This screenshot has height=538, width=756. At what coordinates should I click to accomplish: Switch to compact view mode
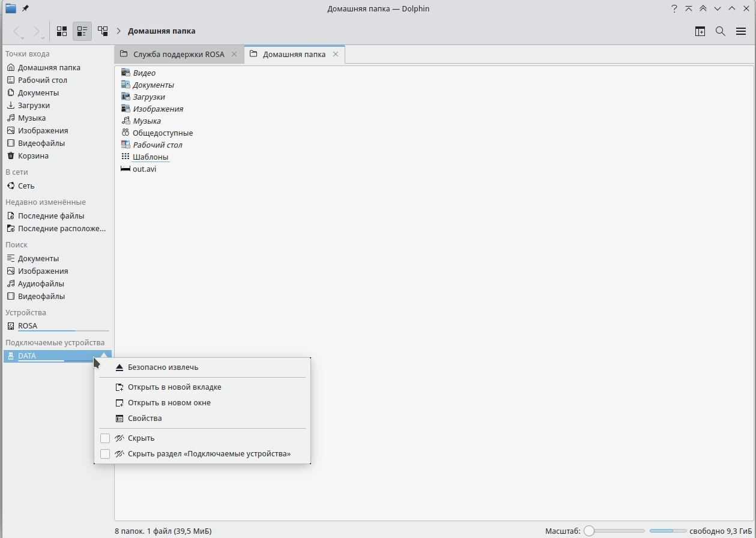coord(82,31)
